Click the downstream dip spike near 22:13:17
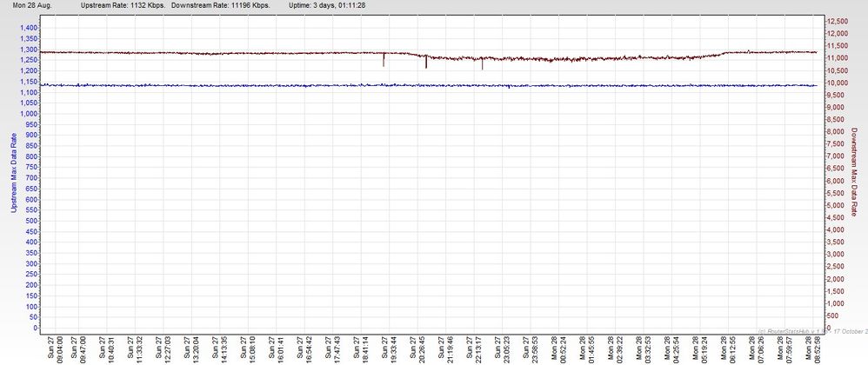Screen dimensions: 868x365 coord(483,63)
